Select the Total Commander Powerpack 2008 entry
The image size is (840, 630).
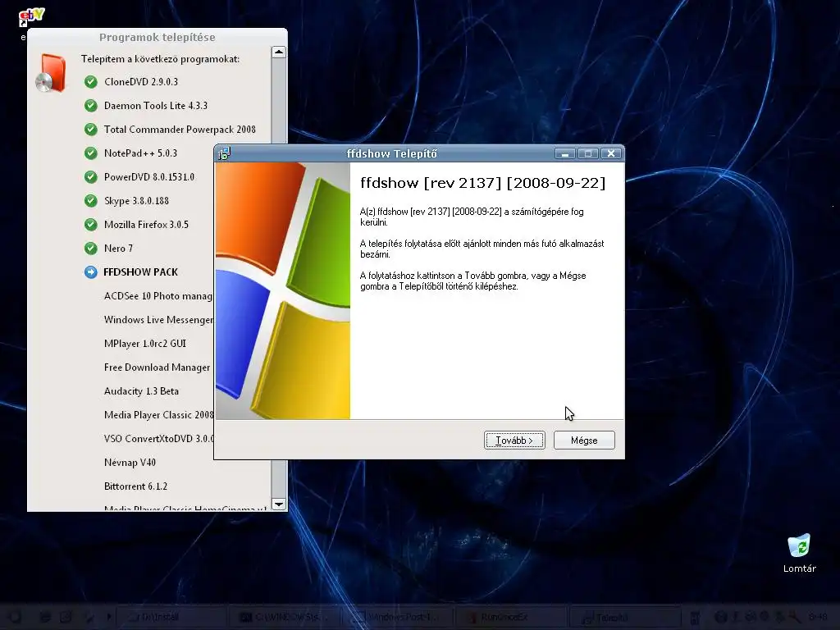[x=180, y=129]
